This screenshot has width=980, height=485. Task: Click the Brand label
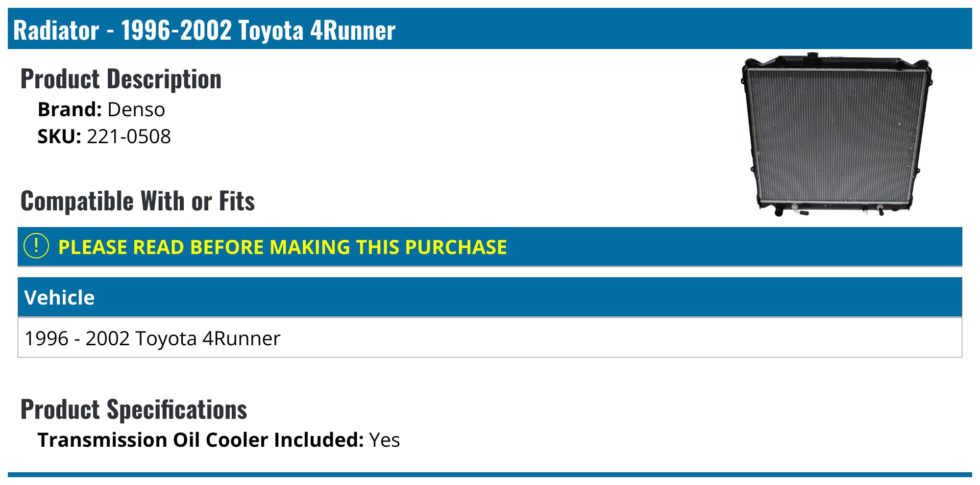pos(70,109)
